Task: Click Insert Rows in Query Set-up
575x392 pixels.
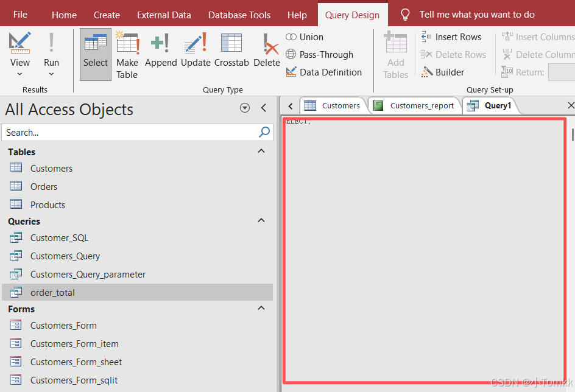Action: [x=451, y=37]
